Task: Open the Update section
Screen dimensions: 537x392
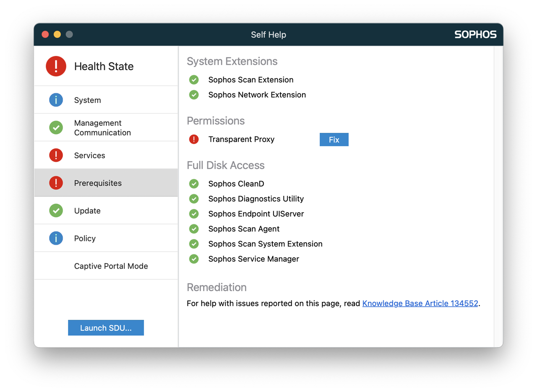Action: (106, 210)
